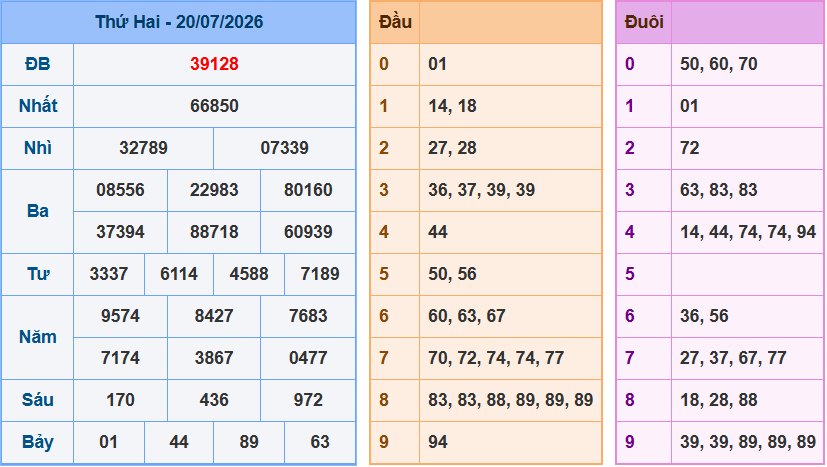The image size is (827, 467).
Task: Select Năm prize number 7174
Action: coord(120,358)
